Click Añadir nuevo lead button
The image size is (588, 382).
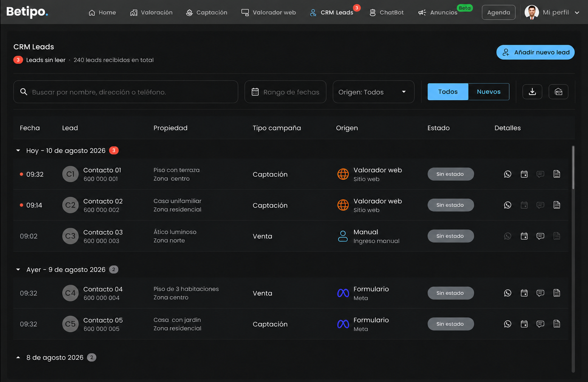click(x=535, y=52)
